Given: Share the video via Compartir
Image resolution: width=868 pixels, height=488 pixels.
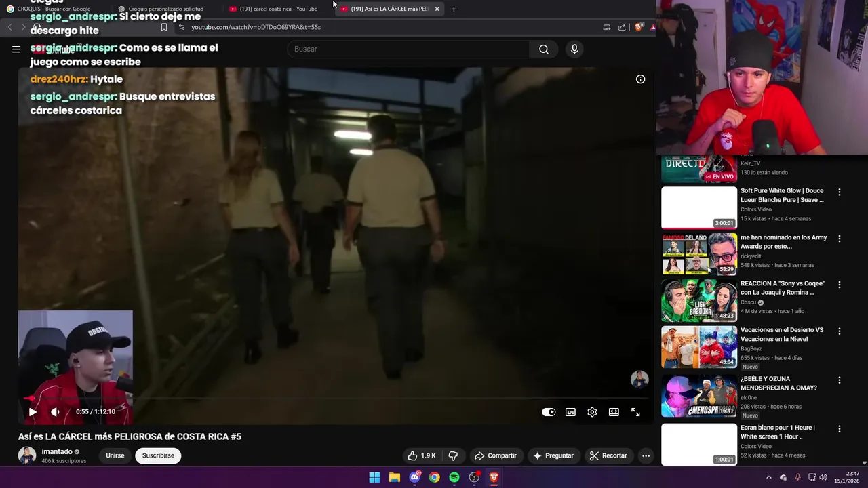Looking at the screenshot, I should click(x=496, y=455).
